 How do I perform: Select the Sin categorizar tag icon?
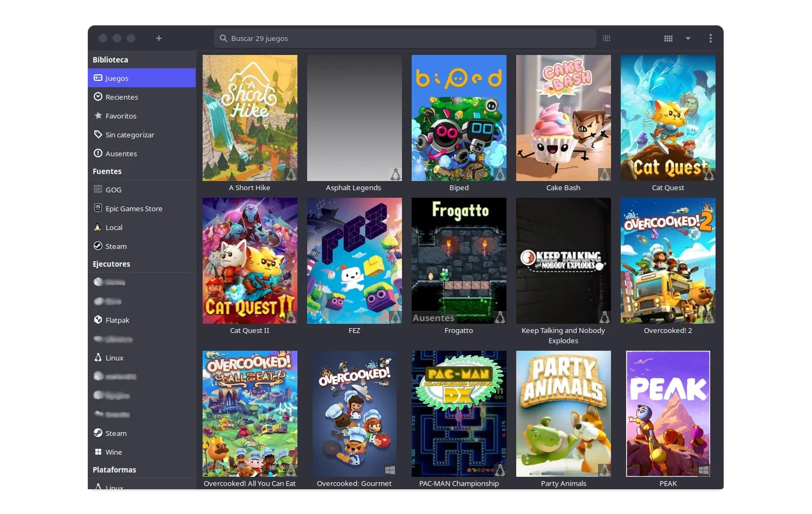(98, 134)
